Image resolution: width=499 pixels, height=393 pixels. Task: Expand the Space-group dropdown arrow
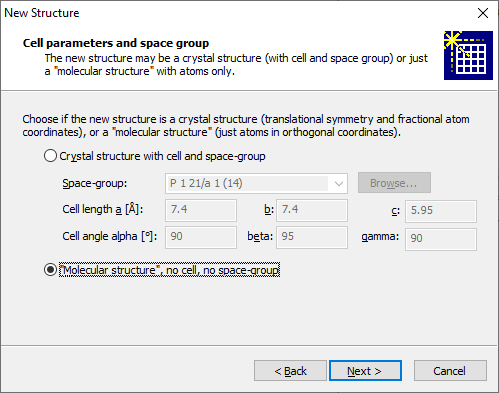(339, 184)
